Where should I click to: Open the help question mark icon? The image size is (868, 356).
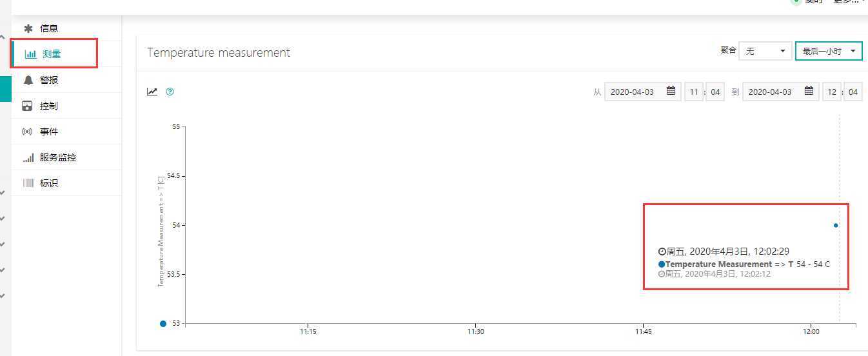[x=170, y=92]
